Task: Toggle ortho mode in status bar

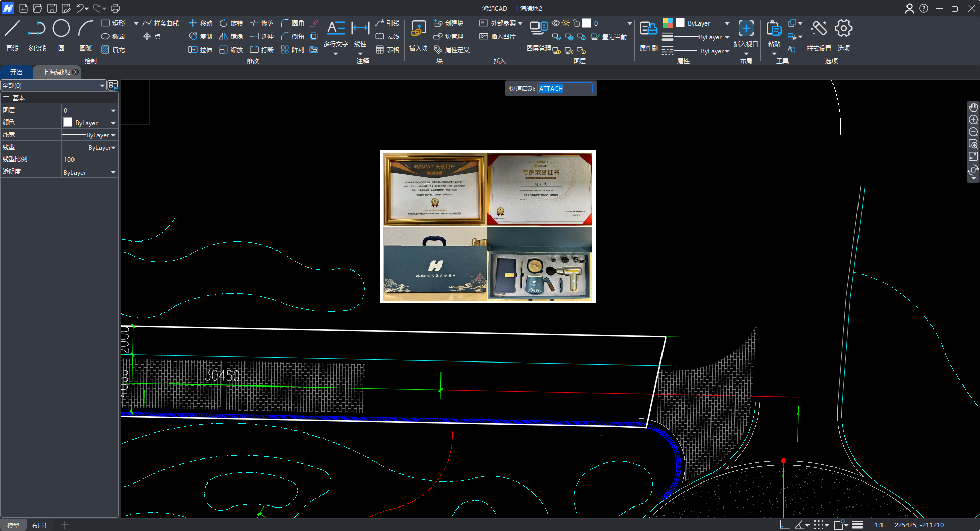Action: click(x=785, y=525)
